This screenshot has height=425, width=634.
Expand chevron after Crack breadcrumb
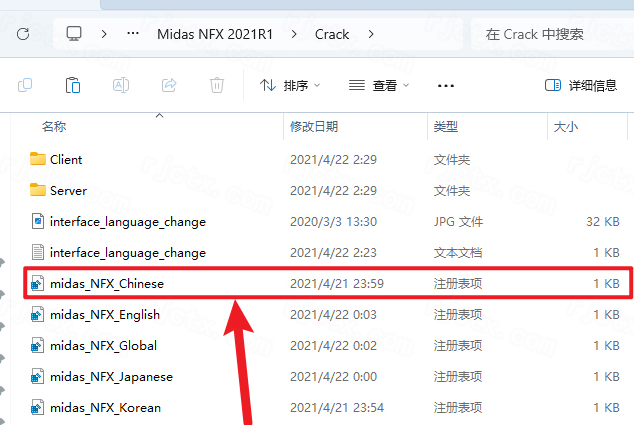(371, 34)
